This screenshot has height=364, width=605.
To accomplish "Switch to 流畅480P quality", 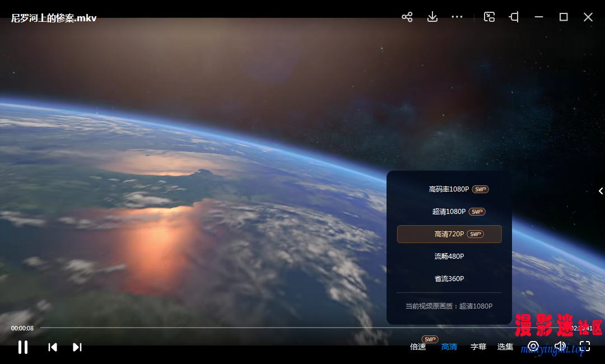I will coord(449,256).
